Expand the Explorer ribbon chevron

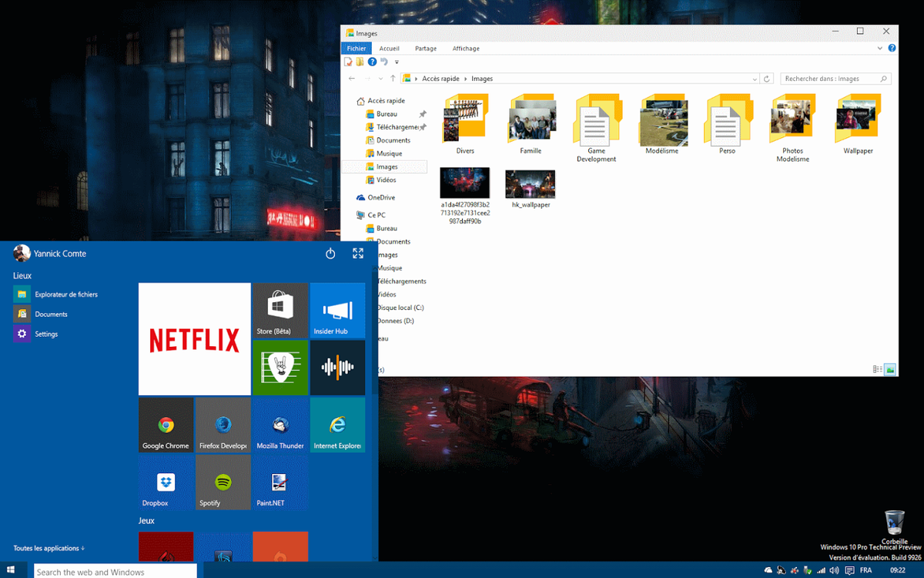tap(881, 48)
